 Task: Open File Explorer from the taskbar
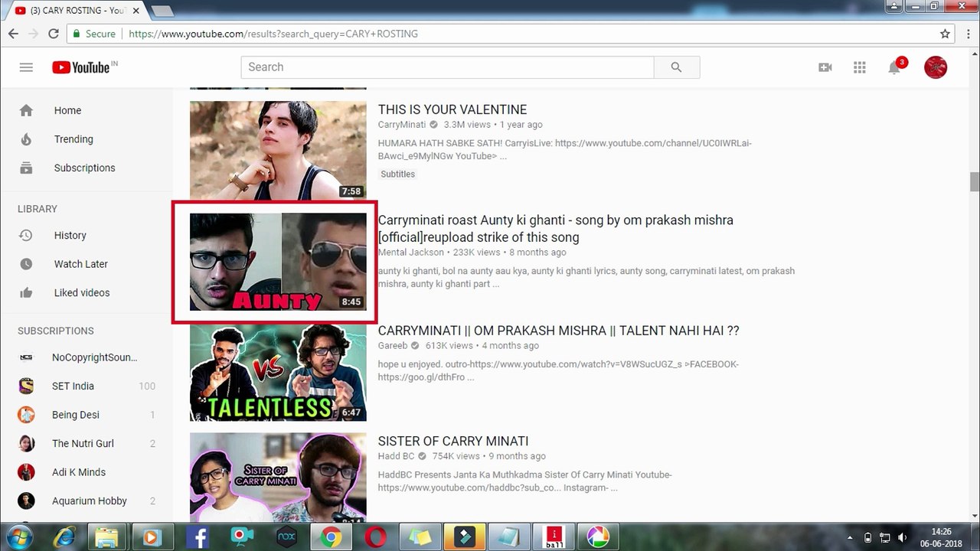pyautogui.click(x=108, y=536)
